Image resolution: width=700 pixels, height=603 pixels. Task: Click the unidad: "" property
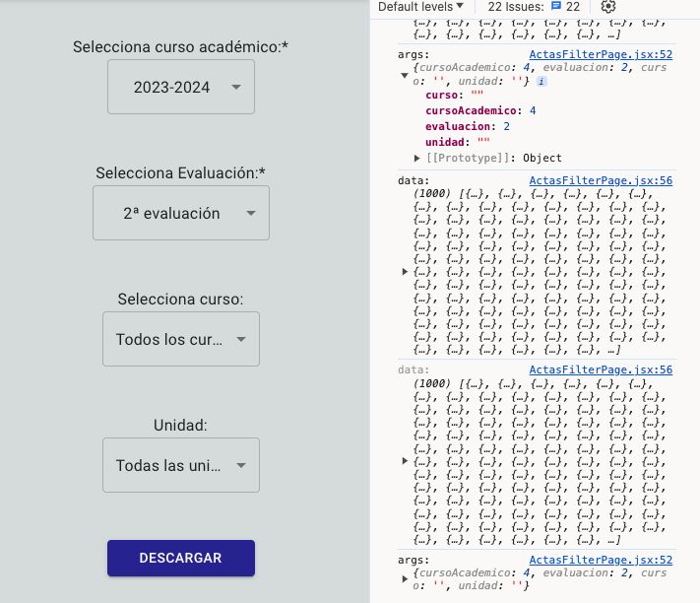click(457, 142)
